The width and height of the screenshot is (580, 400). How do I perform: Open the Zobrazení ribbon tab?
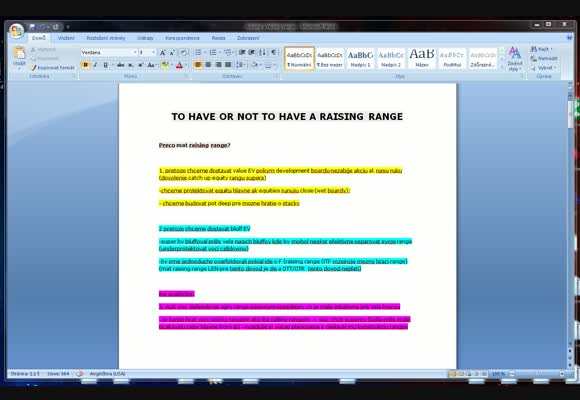[x=248, y=38]
